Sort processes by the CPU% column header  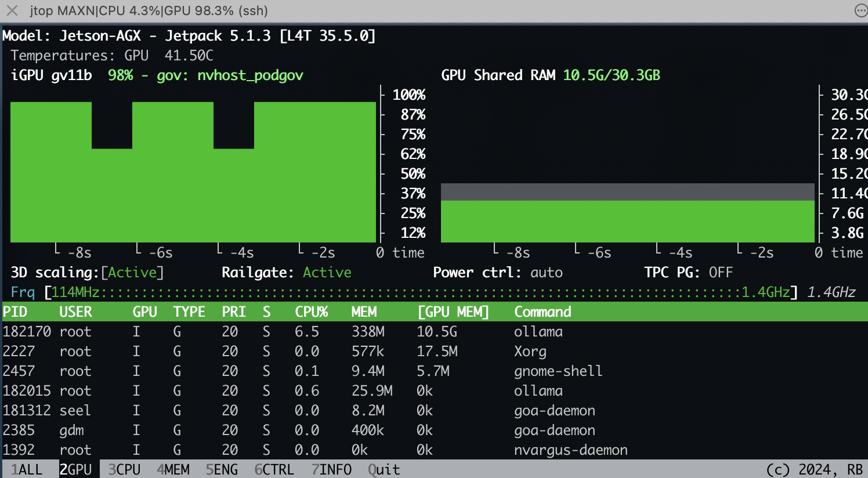(x=311, y=312)
